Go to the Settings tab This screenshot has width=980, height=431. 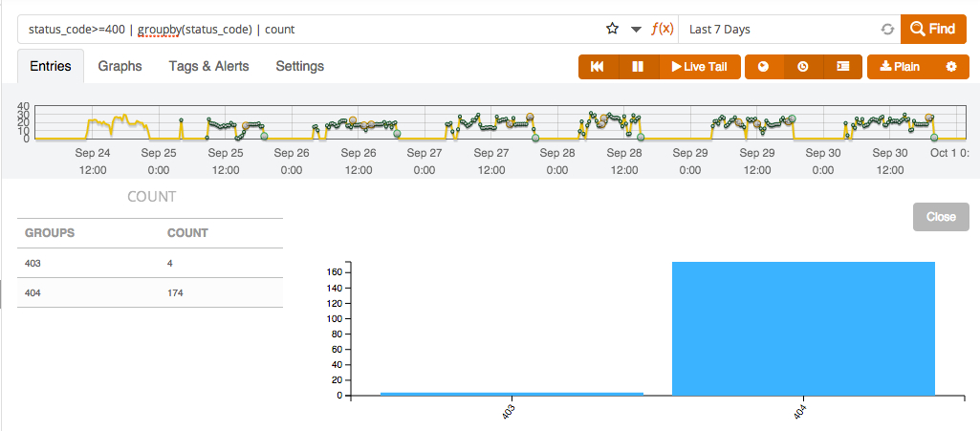(x=299, y=66)
